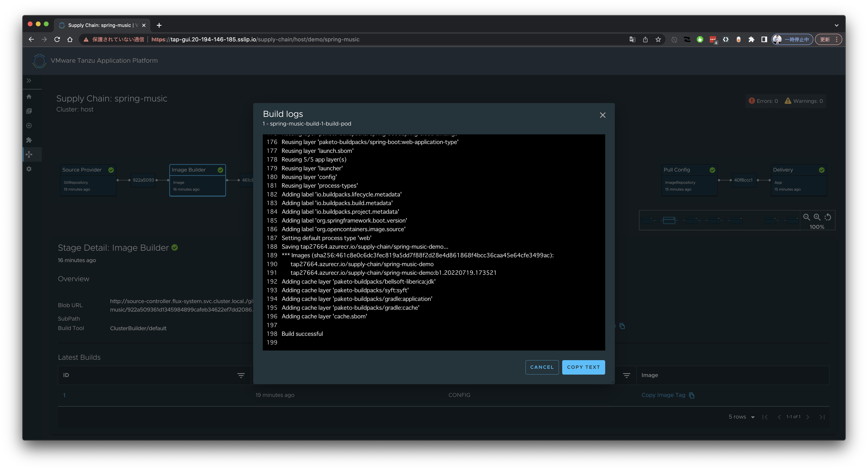This screenshot has width=868, height=470.
Task: Select the Image Builder stage node
Action: pos(198,180)
